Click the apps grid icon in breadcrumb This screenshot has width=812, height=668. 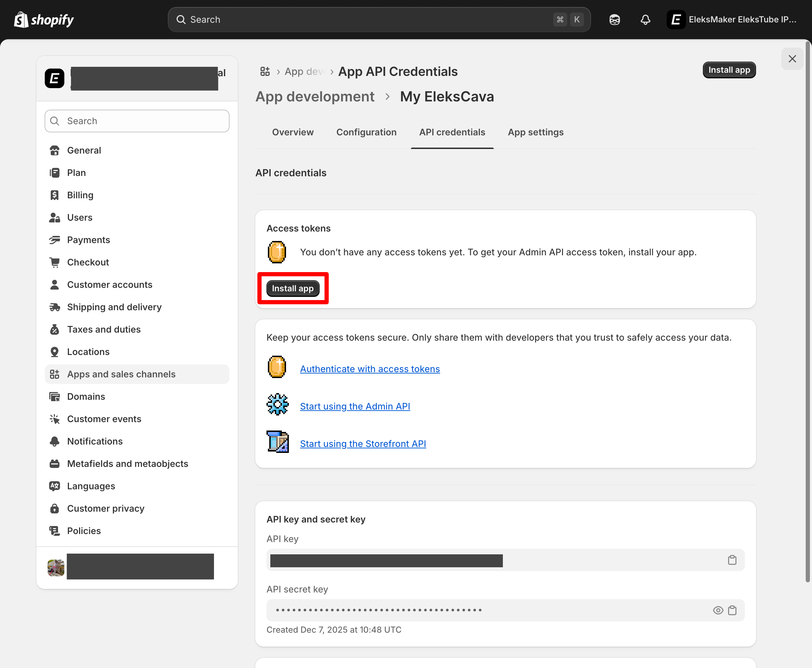pos(265,71)
